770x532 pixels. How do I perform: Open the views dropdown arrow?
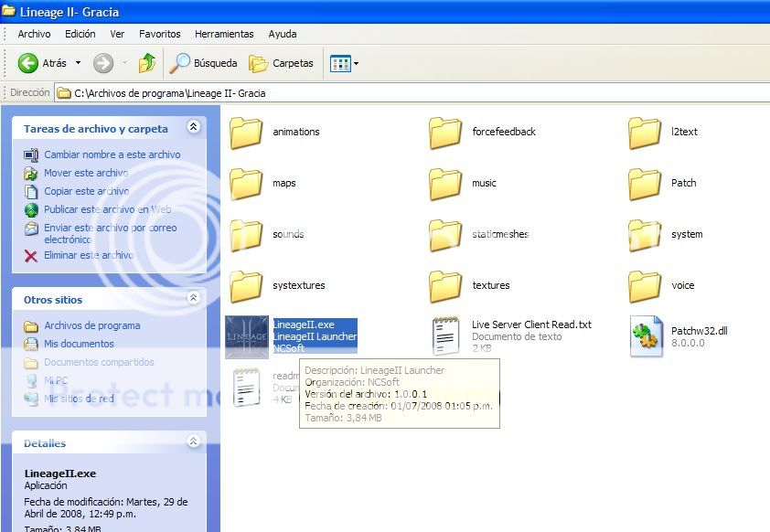pyautogui.click(x=356, y=63)
